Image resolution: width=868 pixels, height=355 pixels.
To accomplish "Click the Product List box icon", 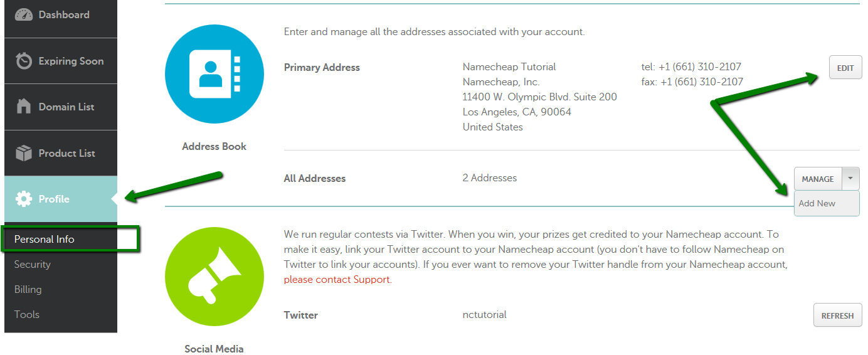I will 24,153.
